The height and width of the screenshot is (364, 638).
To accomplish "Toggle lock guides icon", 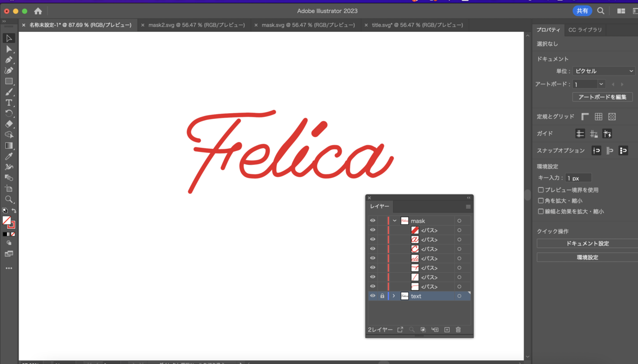I will click(x=594, y=133).
